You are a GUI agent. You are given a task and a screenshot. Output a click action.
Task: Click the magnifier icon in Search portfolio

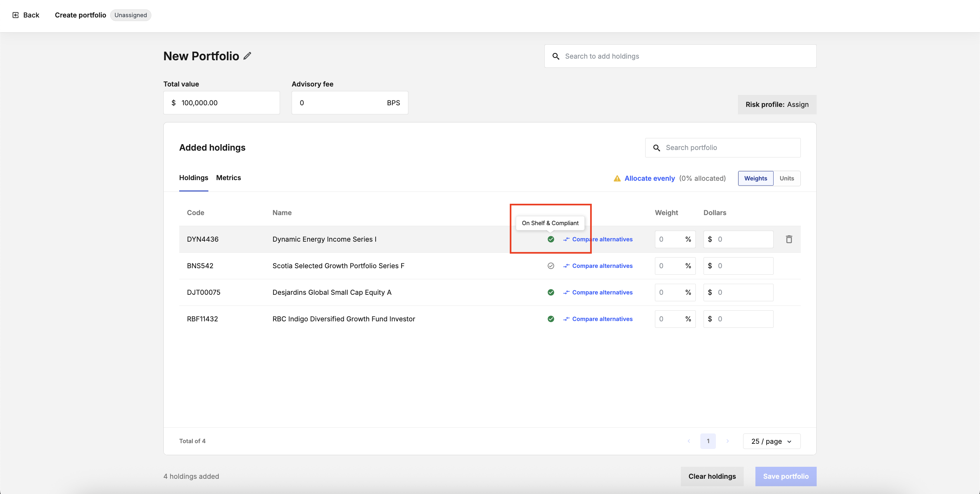[x=657, y=148]
